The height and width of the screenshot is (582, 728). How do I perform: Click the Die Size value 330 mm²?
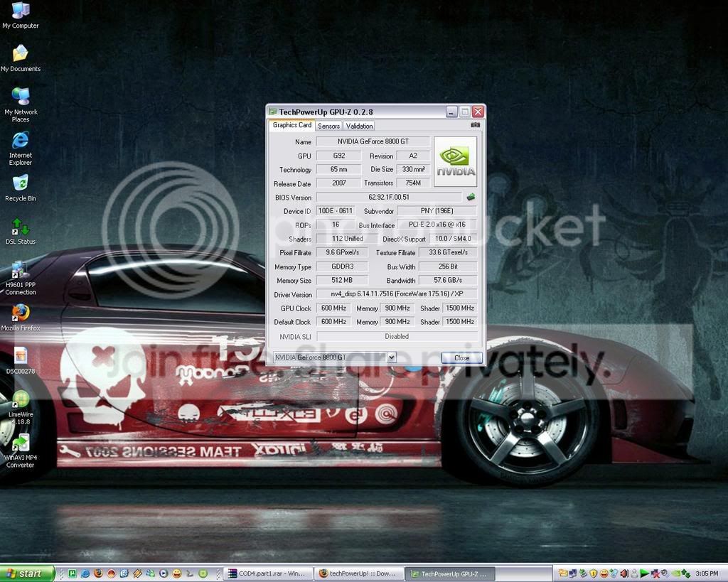coord(413,169)
